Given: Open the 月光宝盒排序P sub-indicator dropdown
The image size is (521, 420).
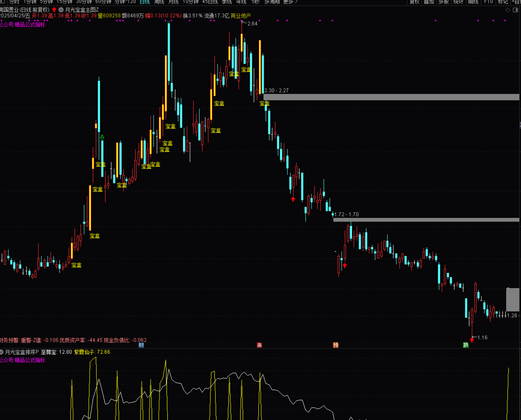Looking at the screenshot, I should pyautogui.click(x=2, y=352).
